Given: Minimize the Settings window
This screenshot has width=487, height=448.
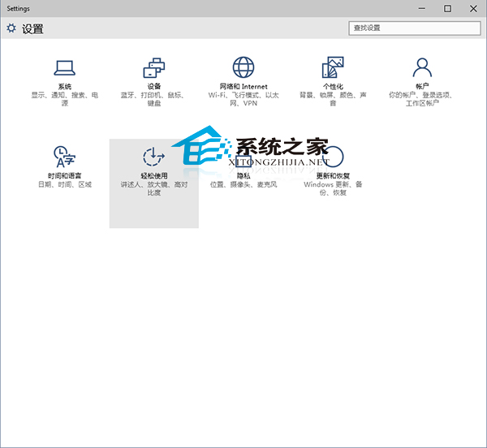Looking at the screenshot, I should (x=422, y=8).
